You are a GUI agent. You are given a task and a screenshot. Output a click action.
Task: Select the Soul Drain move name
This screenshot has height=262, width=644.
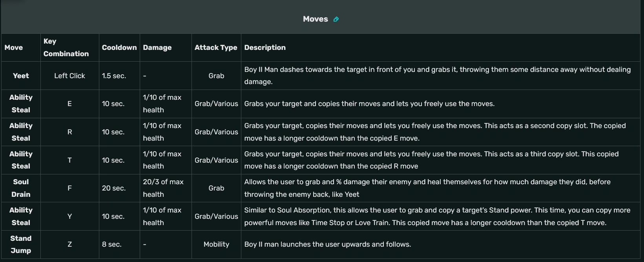pos(21,188)
